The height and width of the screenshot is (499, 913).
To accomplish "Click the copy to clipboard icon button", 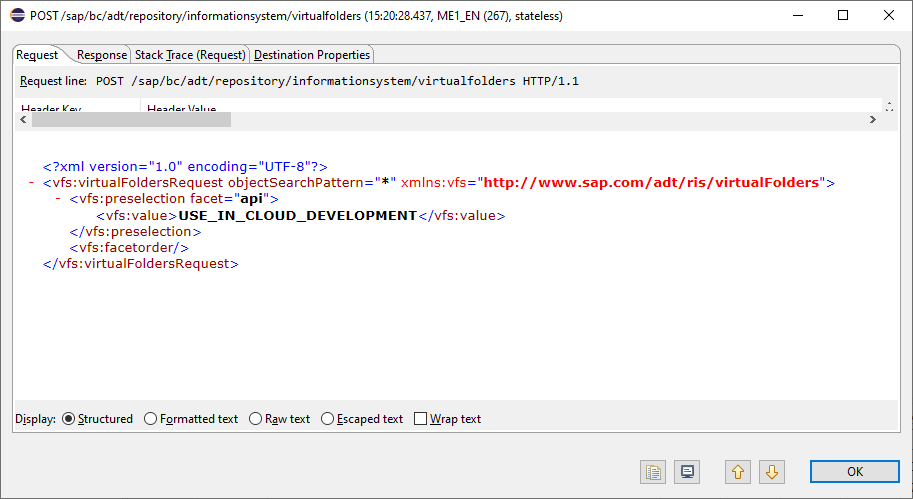I will (x=653, y=472).
